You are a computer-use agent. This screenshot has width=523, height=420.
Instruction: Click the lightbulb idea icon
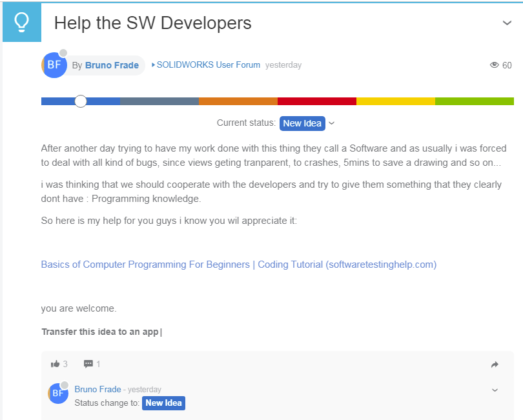[x=22, y=23]
